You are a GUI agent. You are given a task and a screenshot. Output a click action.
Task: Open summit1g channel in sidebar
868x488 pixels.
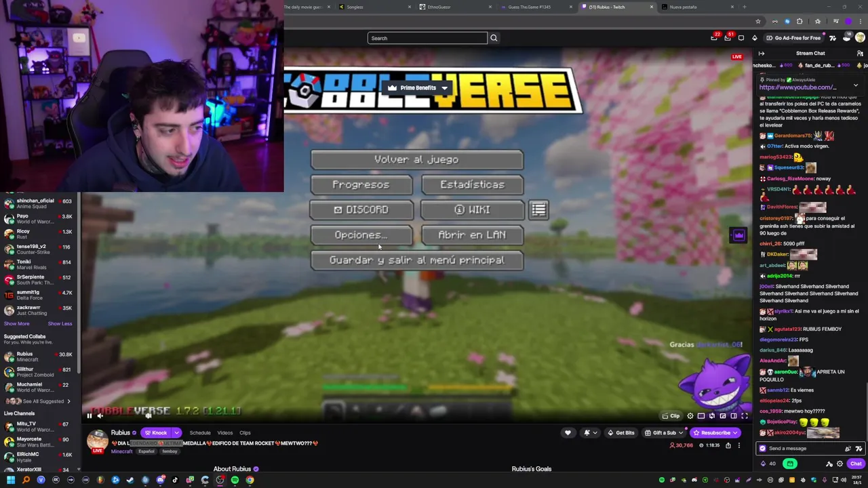(x=39, y=295)
